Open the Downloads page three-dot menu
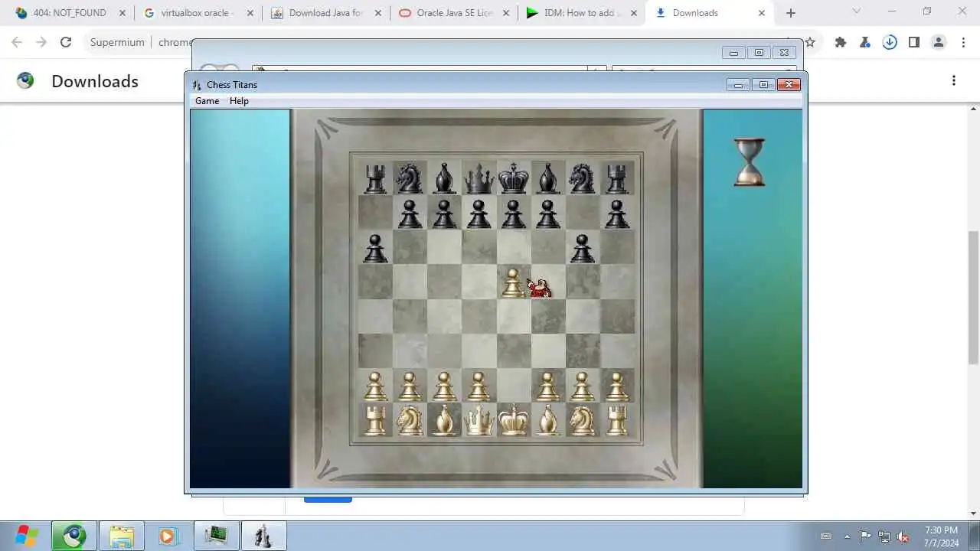This screenshot has height=551, width=980. tap(954, 80)
